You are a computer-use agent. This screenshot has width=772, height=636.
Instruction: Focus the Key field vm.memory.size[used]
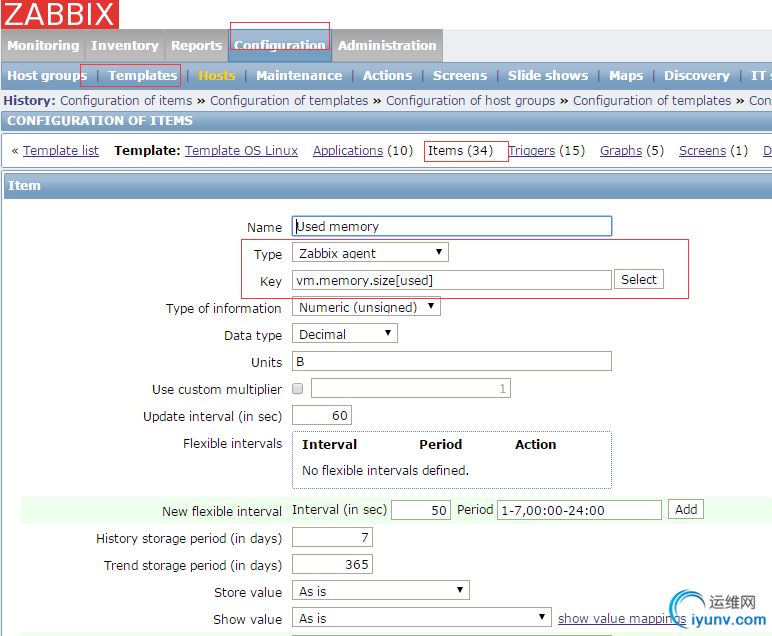[x=451, y=280]
